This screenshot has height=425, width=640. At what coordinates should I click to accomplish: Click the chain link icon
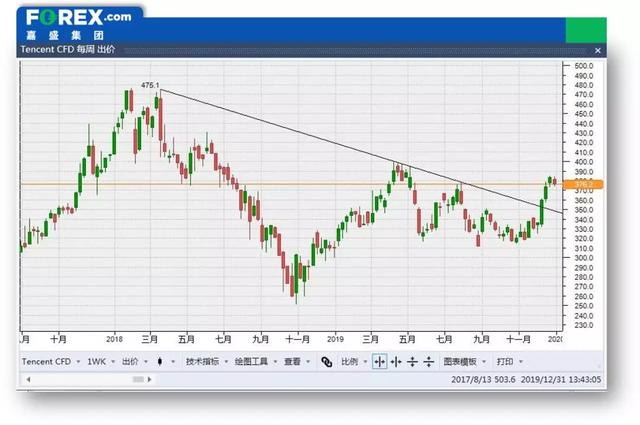point(327,362)
